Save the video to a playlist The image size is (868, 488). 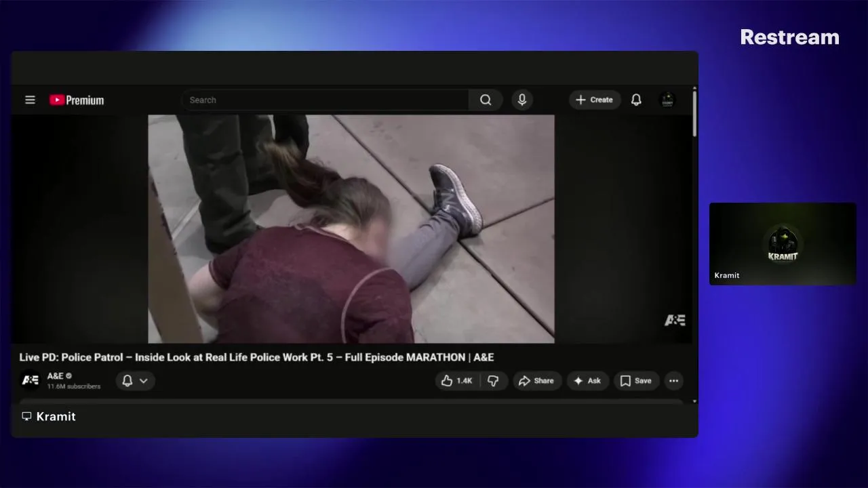(637, 381)
